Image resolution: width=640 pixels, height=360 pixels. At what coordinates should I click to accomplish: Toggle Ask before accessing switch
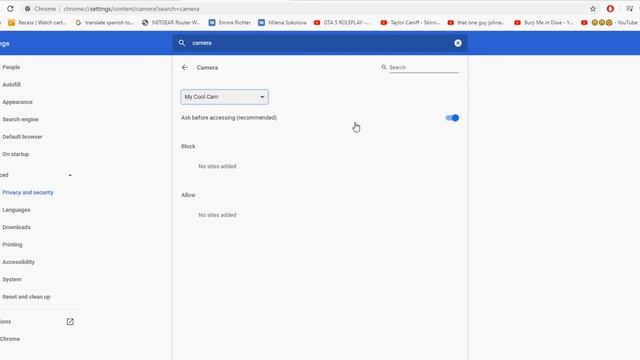(x=452, y=118)
